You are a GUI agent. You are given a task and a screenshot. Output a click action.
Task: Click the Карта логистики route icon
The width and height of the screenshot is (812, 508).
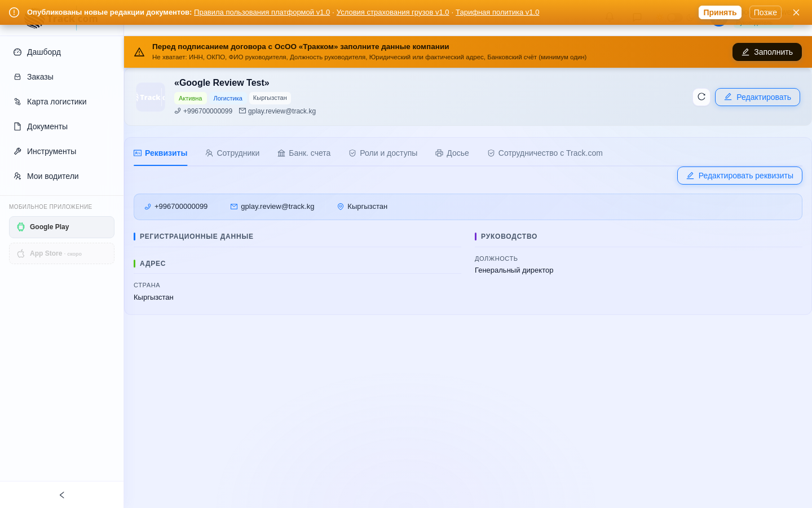pyautogui.click(x=17, y=102)
